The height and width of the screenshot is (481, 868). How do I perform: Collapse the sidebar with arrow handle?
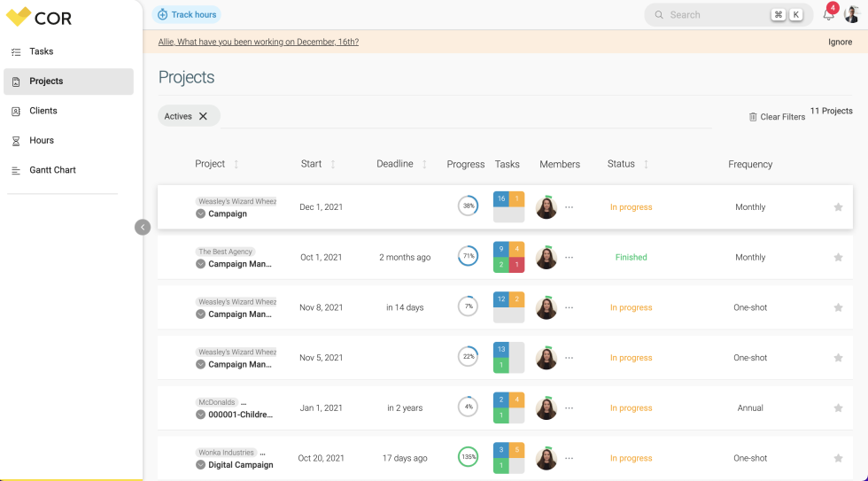click(143, 227)
